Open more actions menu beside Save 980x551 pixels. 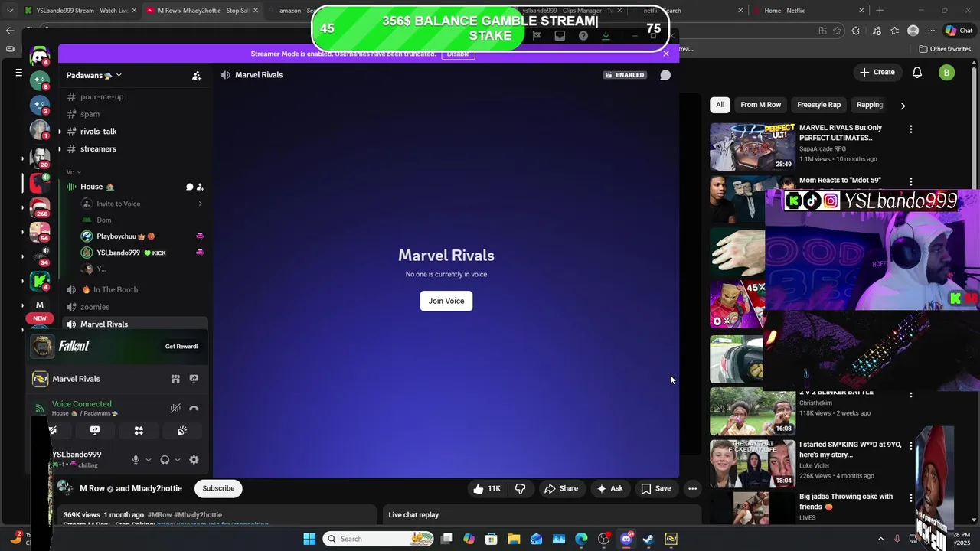(x=692, y=488)
